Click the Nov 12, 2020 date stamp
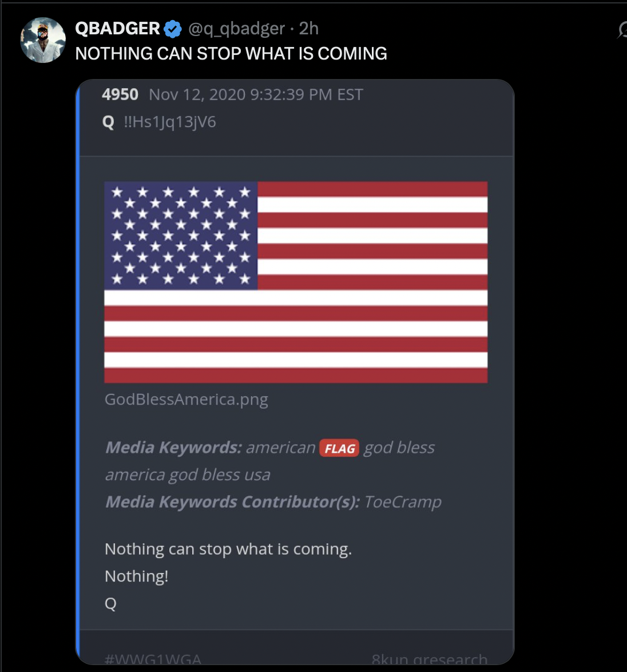The width and height of the screenshot is (627, 672). [x=256, y=94]
